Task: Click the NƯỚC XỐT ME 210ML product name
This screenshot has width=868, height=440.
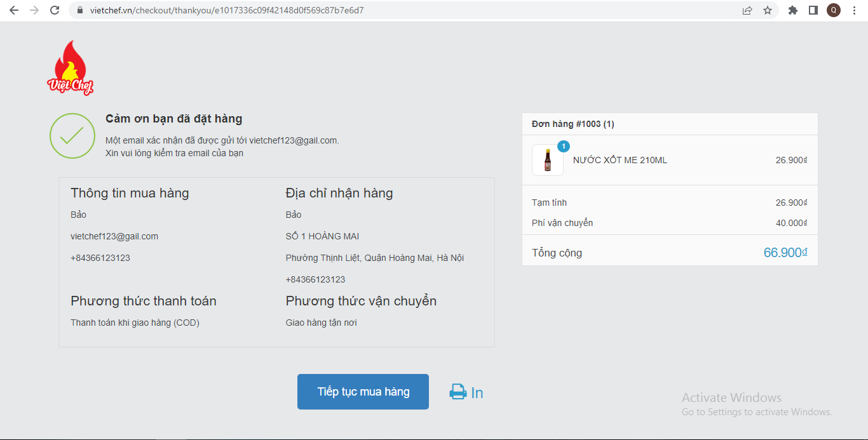Action: pos(620,160)
